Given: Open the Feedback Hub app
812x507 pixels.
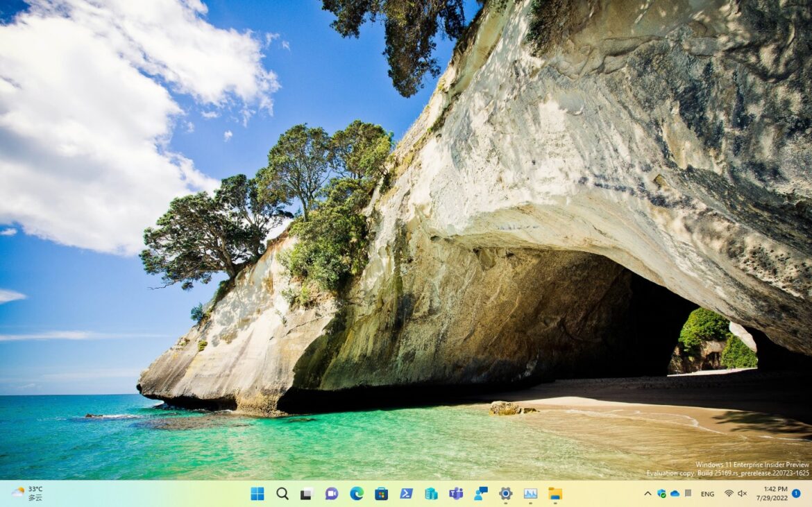Looking at the screenshot, I should 481,493.
